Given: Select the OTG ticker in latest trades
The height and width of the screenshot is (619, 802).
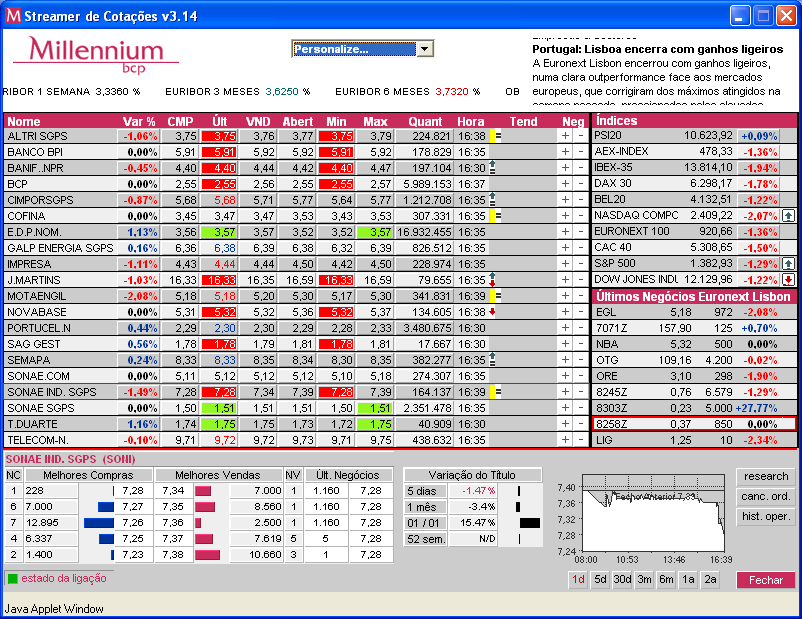Looking at the screenshot, I should click(607, 360).
